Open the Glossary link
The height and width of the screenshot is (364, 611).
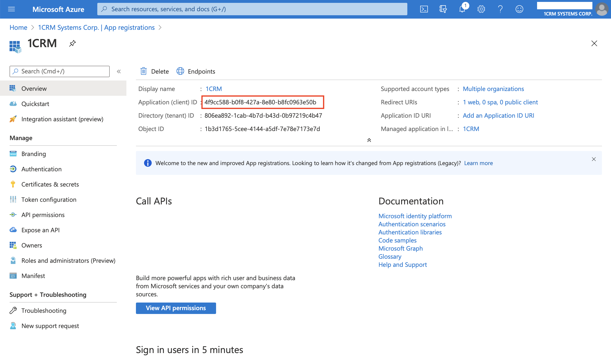[390, 256]
